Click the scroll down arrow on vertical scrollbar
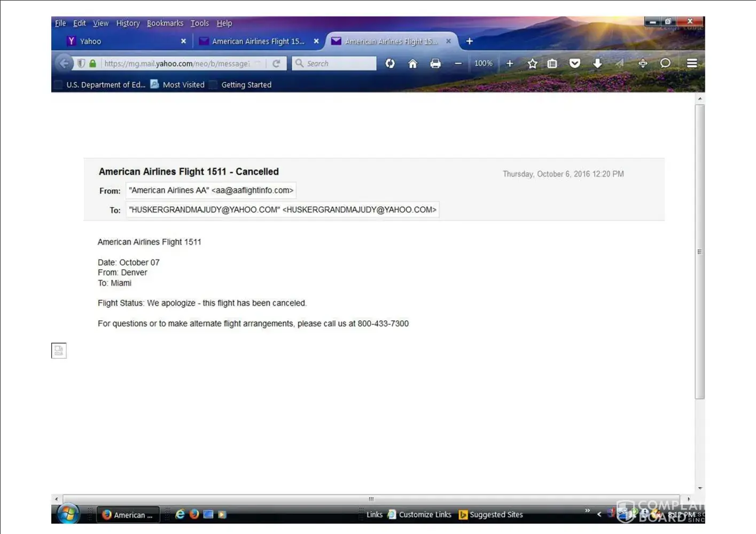The image size is (756, 534). tap(700, 488)
